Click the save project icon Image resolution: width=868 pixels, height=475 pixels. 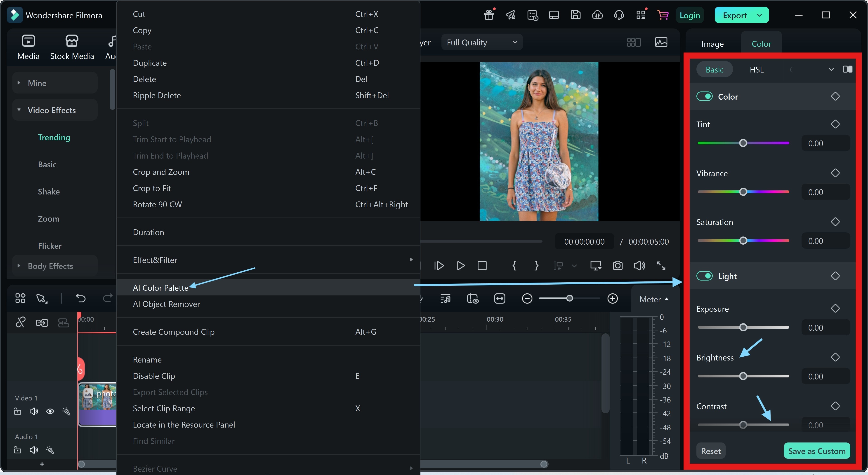click(x=576, y=15)
